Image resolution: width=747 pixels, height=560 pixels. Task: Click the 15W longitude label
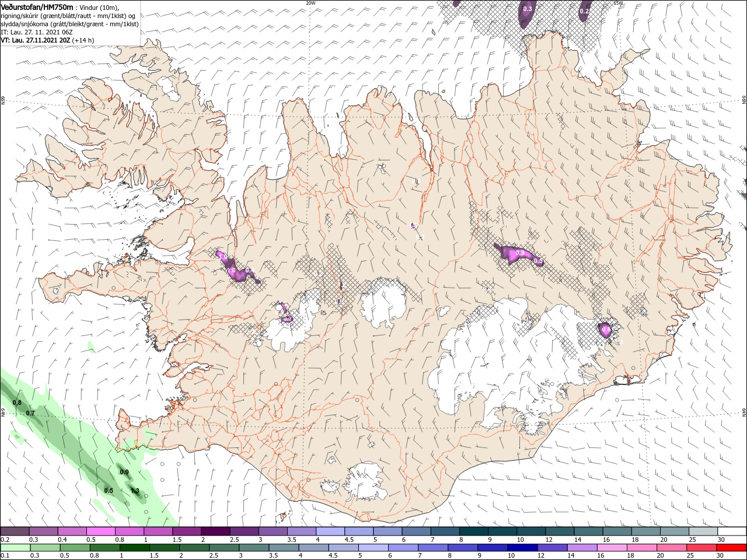pyautogui.click(x=618, y=3)
